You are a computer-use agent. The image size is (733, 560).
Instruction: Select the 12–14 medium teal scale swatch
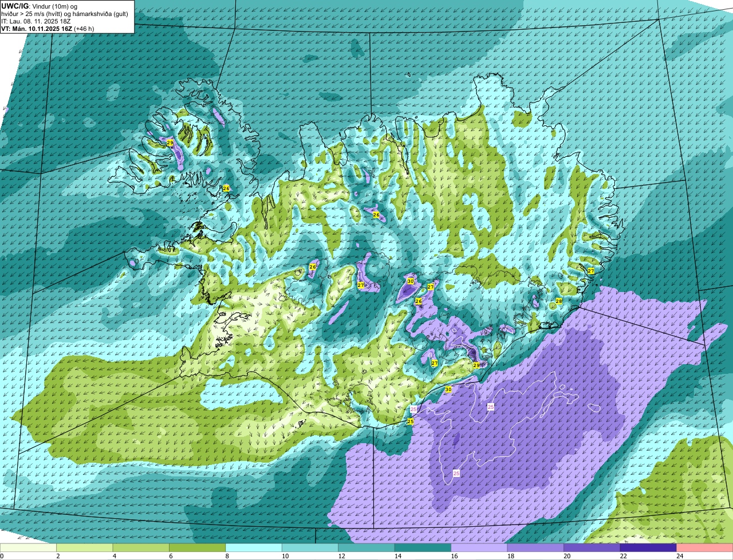click(367, 547)
